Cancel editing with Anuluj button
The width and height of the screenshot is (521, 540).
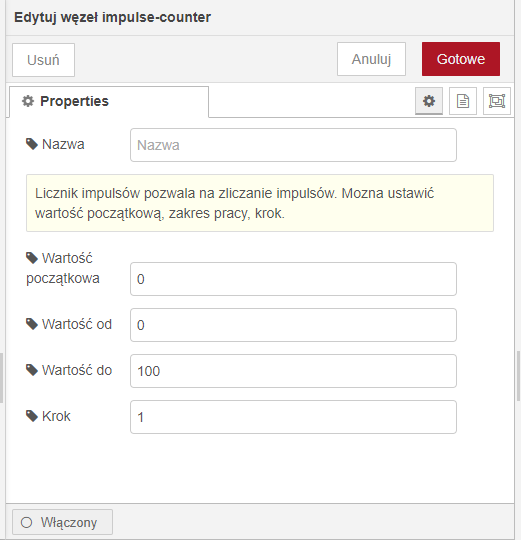tap(371, 59)
